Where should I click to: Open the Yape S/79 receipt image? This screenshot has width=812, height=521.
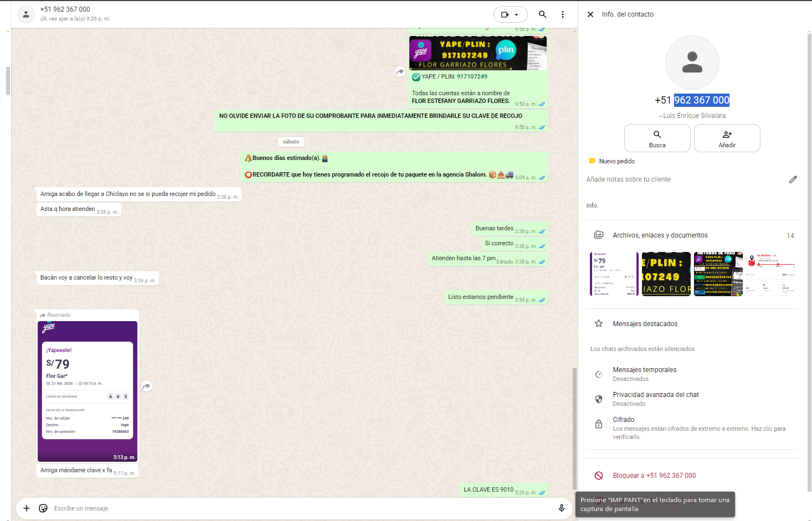click(88, 390)
